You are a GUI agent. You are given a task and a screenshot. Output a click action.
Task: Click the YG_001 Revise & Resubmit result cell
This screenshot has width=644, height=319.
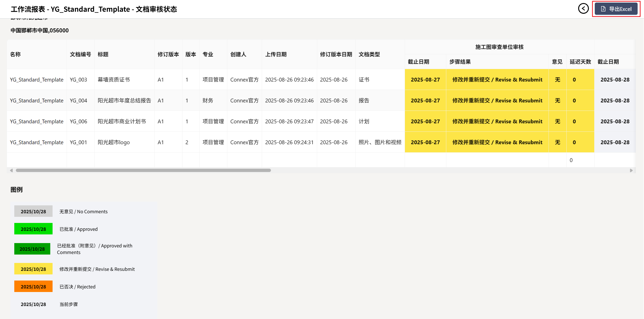[497, 142]
